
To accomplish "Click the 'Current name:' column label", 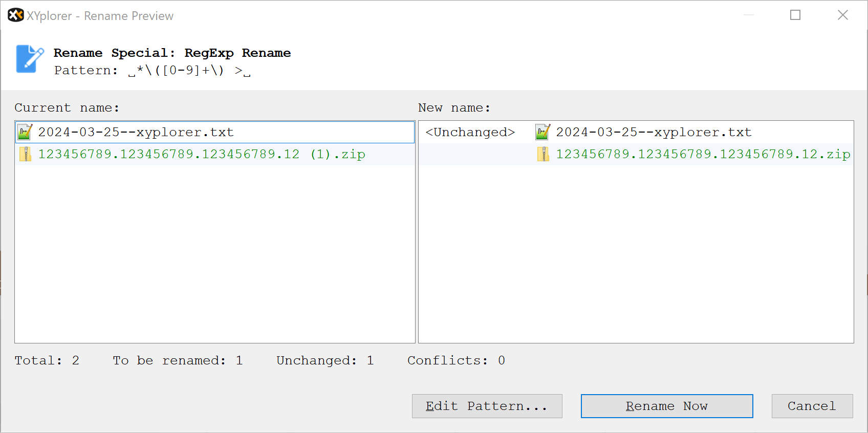I will (x=67, y=107).
